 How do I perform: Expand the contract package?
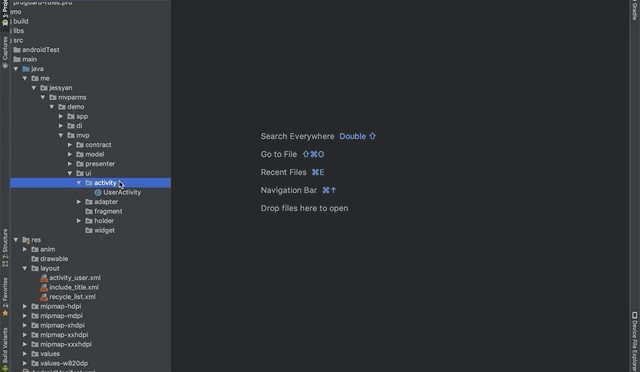point(70,145)
